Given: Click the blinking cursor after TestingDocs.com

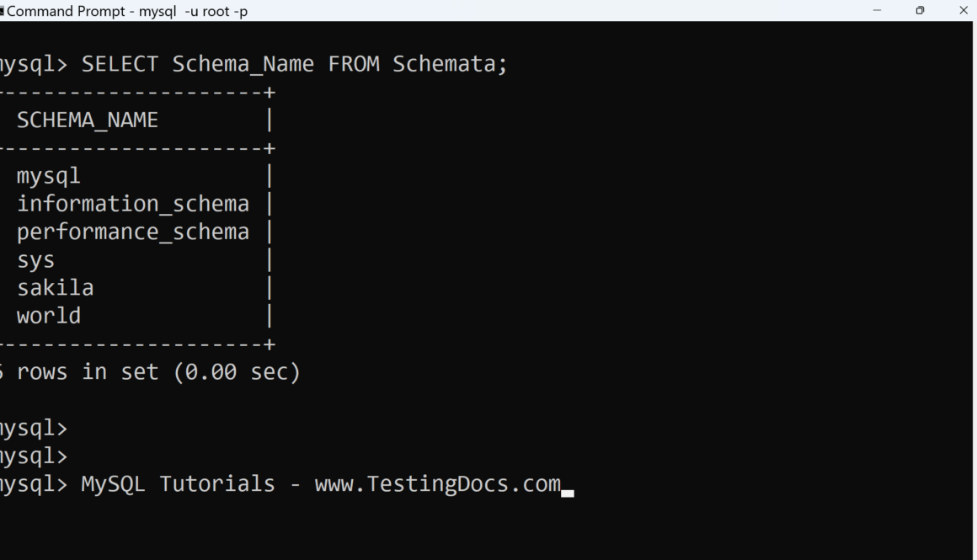Looking at the screenshot, I should (x=568, y=492).
